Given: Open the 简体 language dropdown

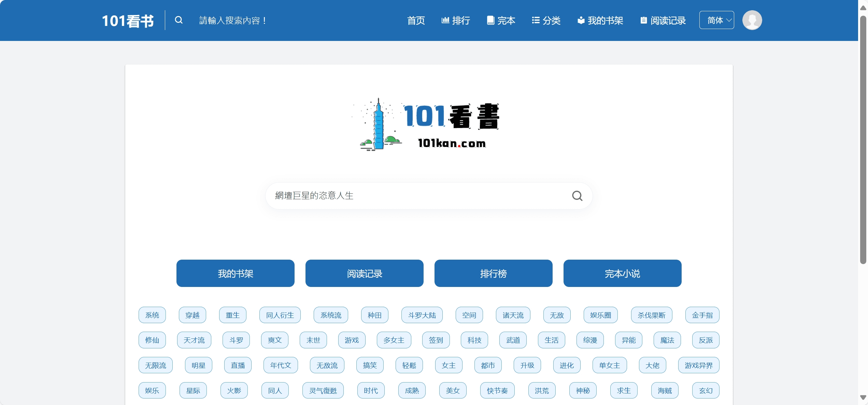Looking at the screenshot, I should tap(716, 20).
